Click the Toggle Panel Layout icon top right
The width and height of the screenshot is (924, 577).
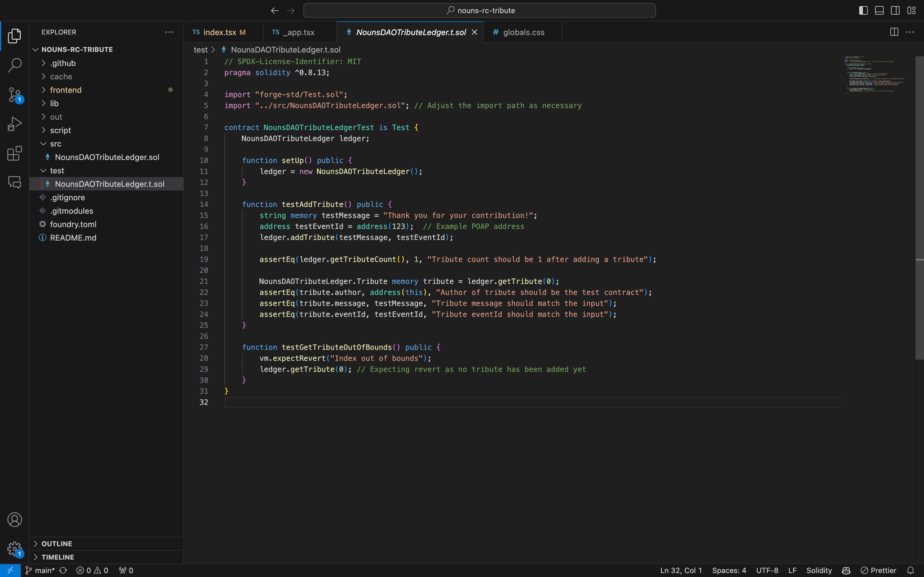tap(879, 10)
